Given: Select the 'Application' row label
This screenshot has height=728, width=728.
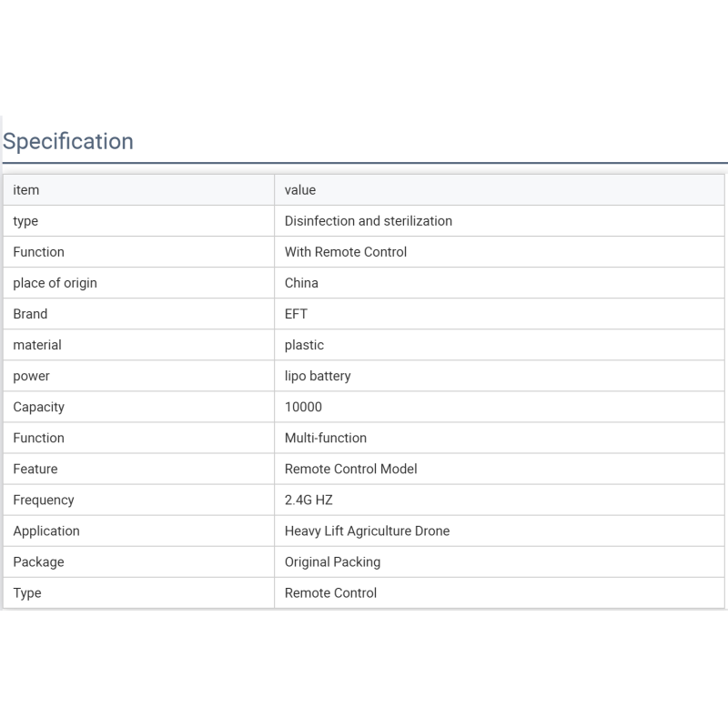Looking at the screenshot, I should tap(46, 531).
